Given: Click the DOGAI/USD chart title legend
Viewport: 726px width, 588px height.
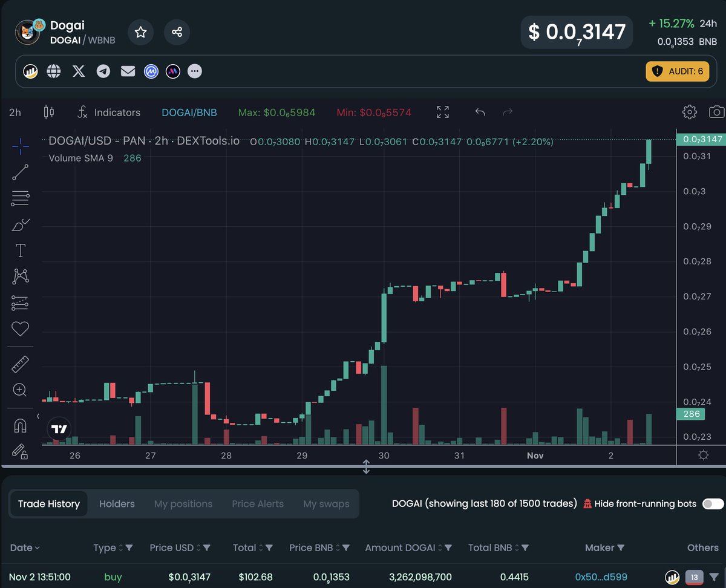Looking at the screenshot, I should 144,142.
